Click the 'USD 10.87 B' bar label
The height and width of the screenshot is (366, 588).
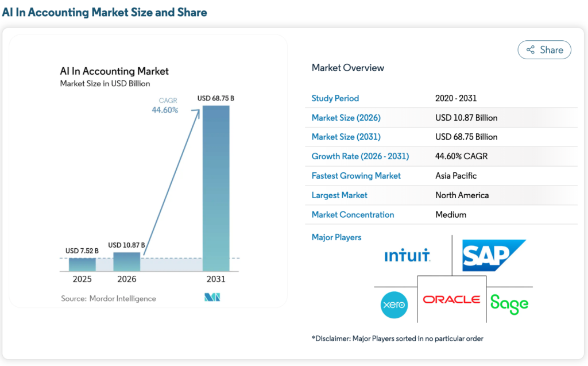point(127,245)
